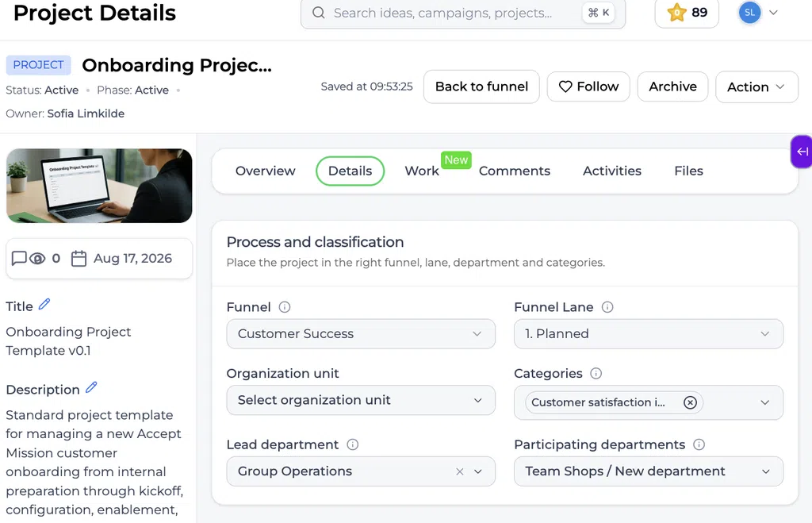Screen dimensions: 812x523
Task: Open the Select organization unit dropdown
Action: click(361, 400)
